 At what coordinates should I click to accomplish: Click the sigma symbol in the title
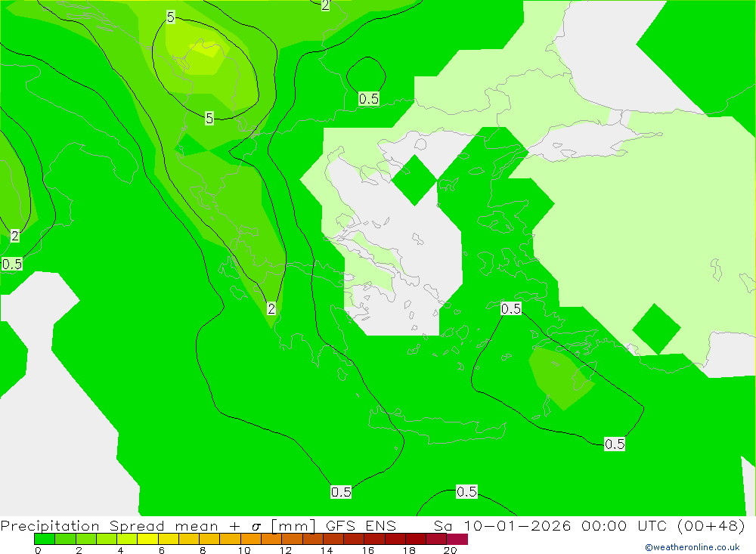click(256, 527)
